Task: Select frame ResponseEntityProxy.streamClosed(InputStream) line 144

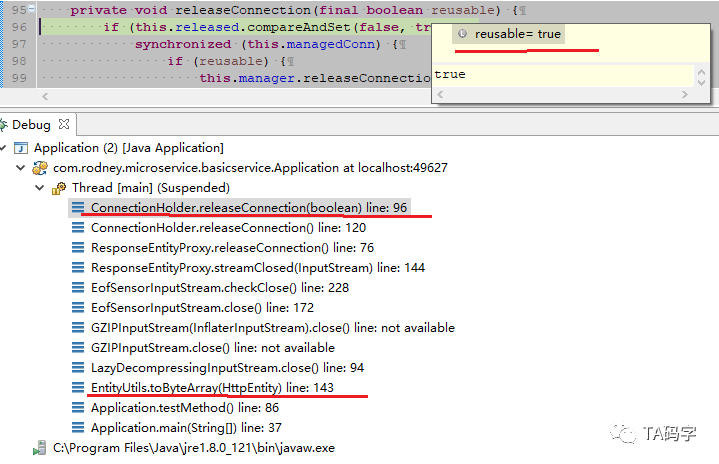Action: click(258, 268)
